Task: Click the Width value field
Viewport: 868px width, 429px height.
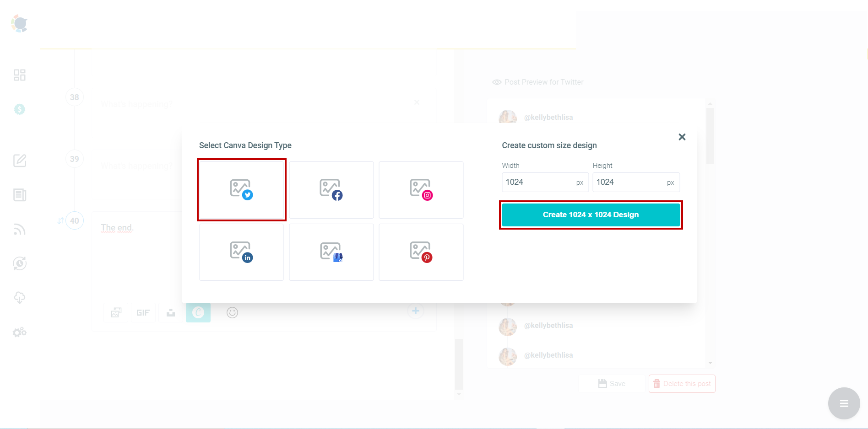Action: [545, 182]
